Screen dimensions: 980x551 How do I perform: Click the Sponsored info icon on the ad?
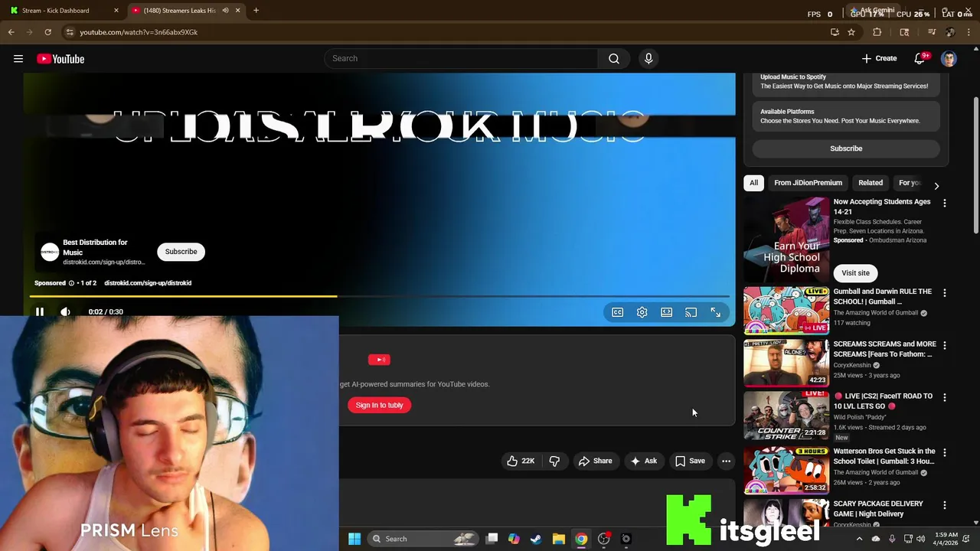(x=71, y=283)
